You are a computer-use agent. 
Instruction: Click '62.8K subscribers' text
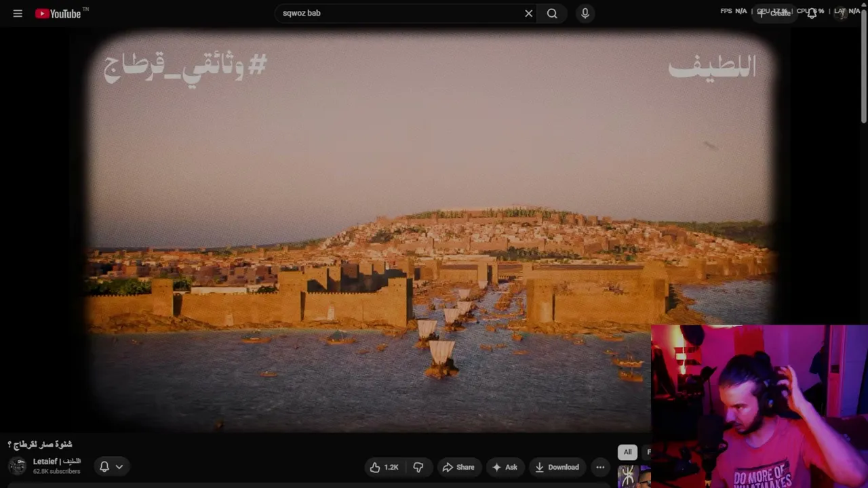tap(57, 472)
